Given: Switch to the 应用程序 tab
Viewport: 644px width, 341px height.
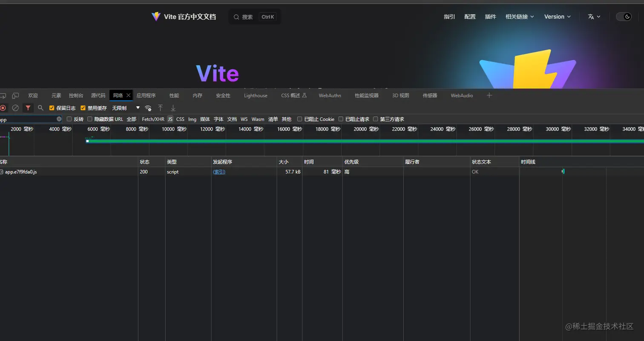Looking at the screenshot, I should point(146,95).
